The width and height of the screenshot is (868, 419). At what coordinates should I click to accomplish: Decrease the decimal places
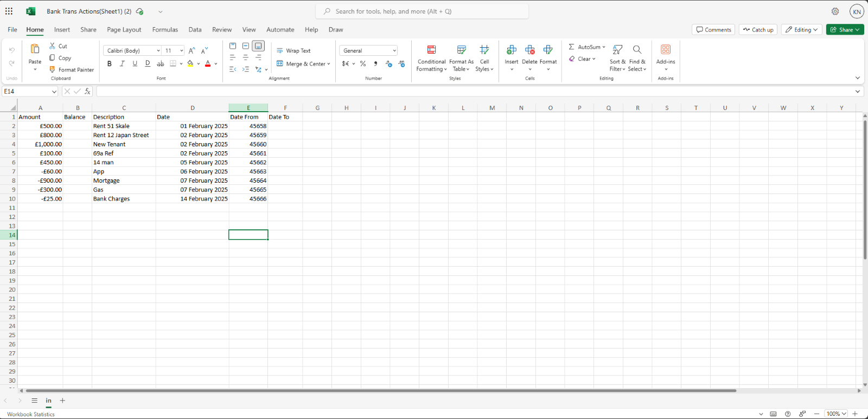[x=401, y=64]
